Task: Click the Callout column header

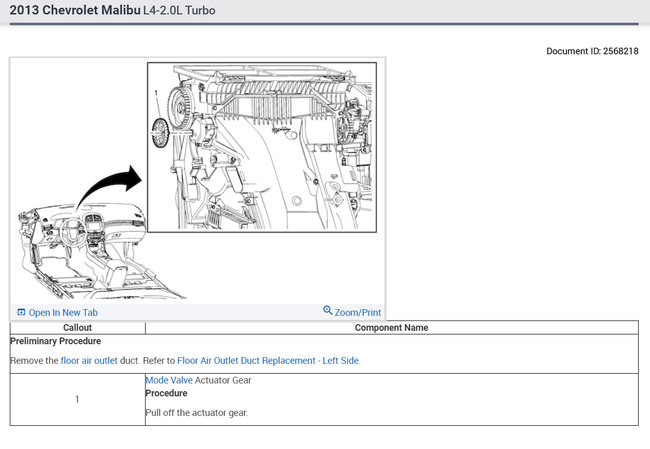Action: [78, 328]
